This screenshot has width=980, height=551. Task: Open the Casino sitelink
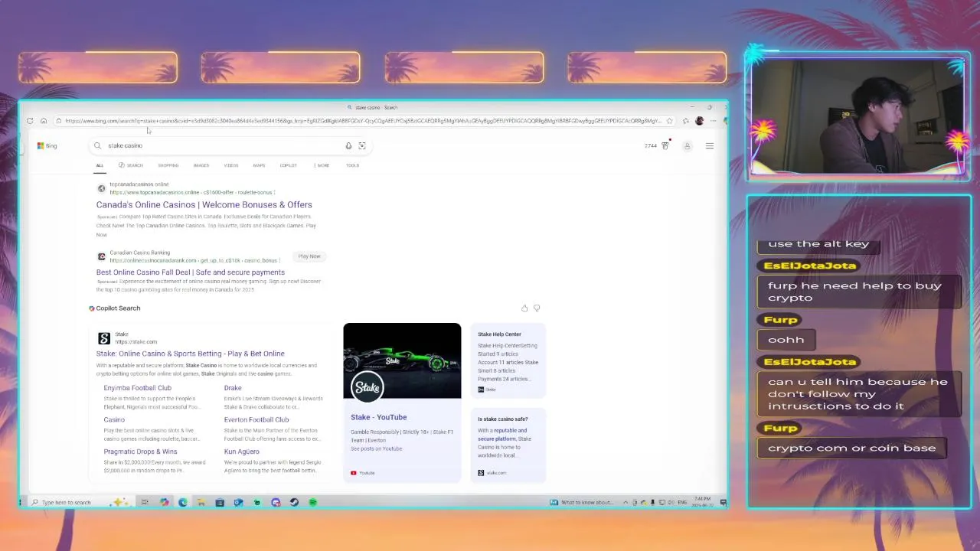tap(114, 420)
